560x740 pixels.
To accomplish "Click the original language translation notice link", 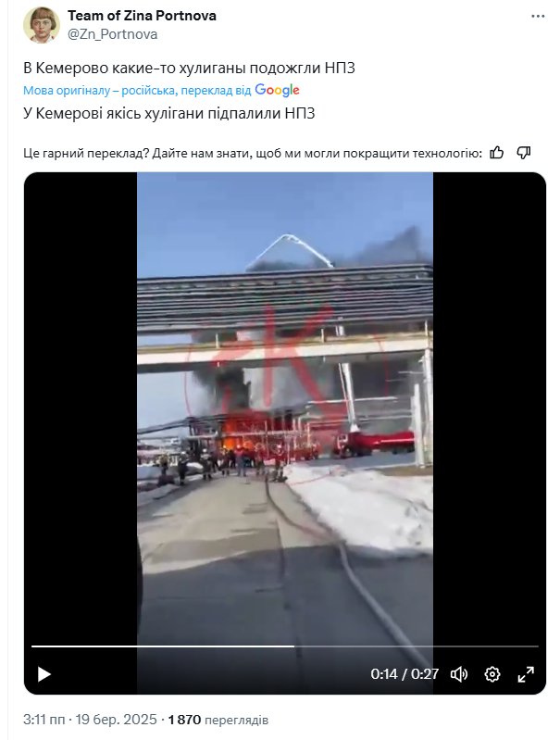I will (137, 90).
